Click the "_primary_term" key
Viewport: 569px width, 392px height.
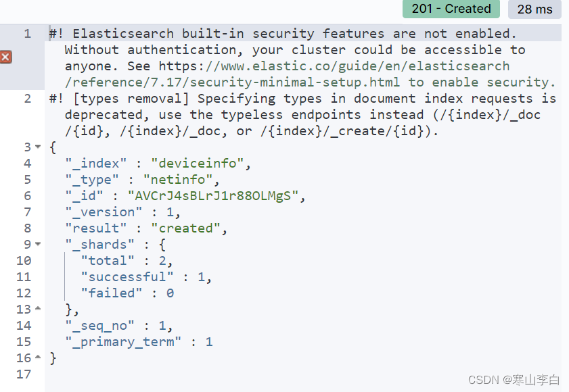click(123, 341)
